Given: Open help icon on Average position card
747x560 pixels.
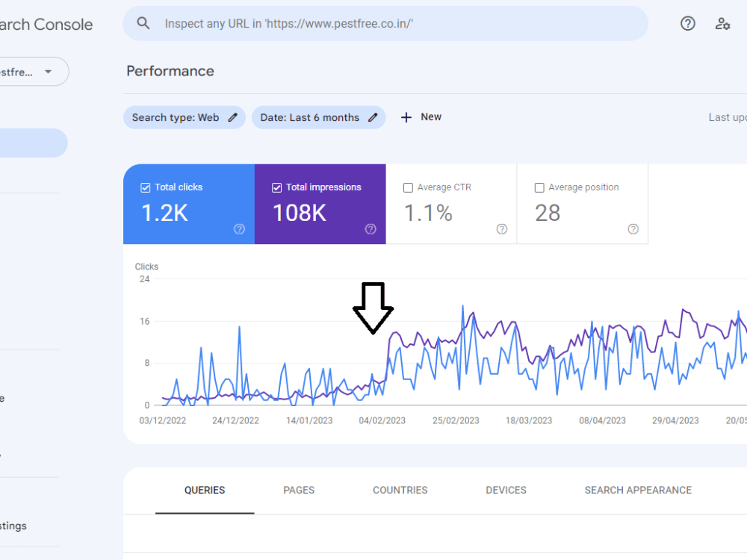Looking at the screenshot, I should click(x=633, y=229).
